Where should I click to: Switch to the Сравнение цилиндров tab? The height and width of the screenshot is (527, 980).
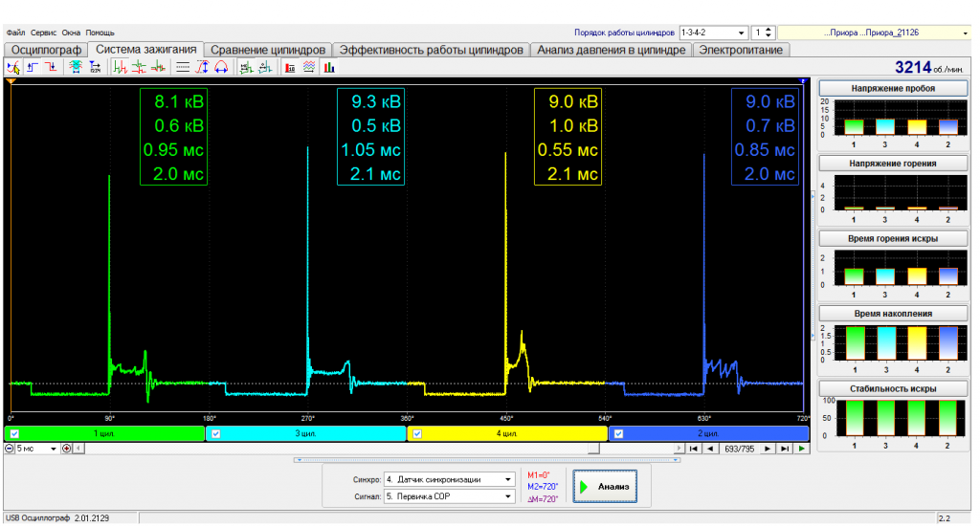coord(268,50)
